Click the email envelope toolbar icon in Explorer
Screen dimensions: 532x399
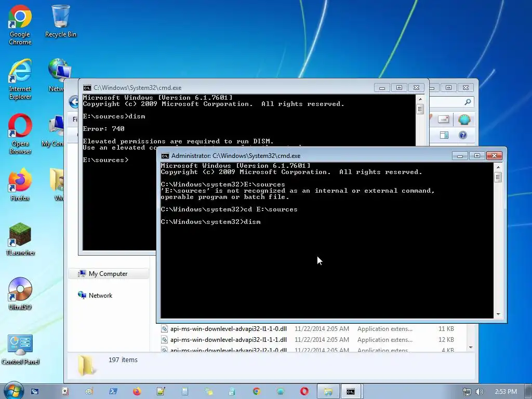click(444, 119)
